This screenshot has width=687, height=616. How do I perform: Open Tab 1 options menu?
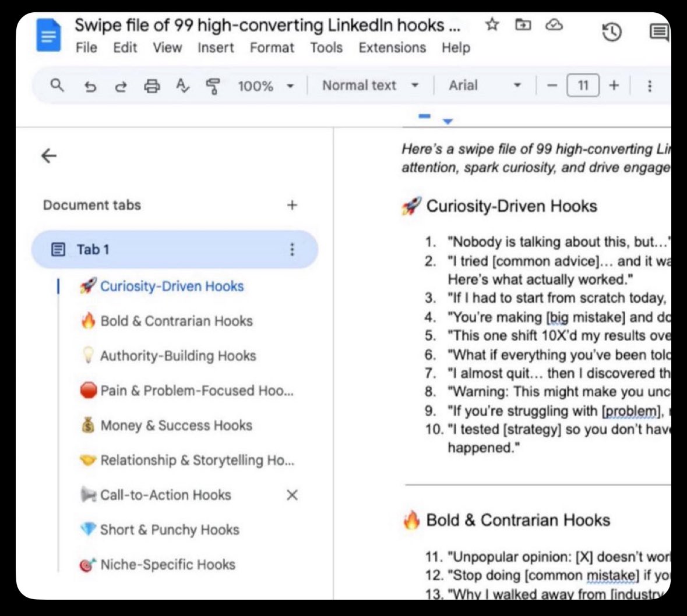pyautogui.click(x=293, y=249)
